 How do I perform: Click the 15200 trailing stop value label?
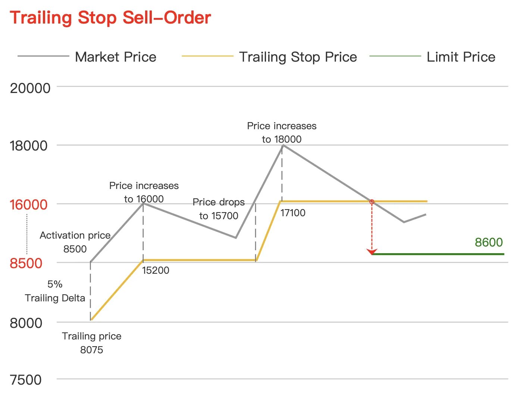click(156, 270)
